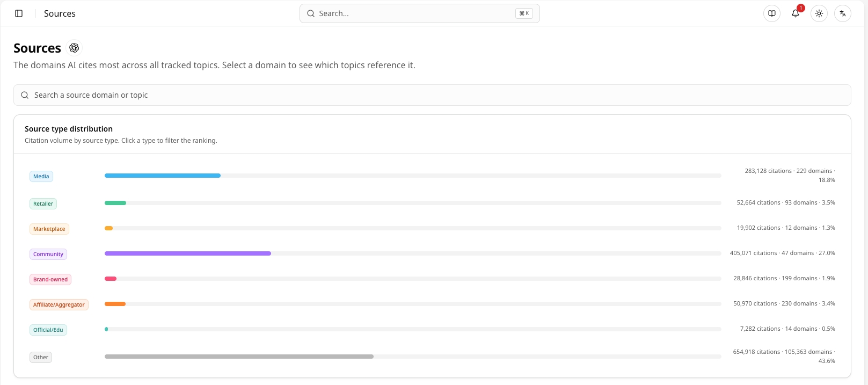The image size is (868, 385).
Task: Select the Brand-owned source type tag
Action: pyautogui.click(x=50, y=279)
